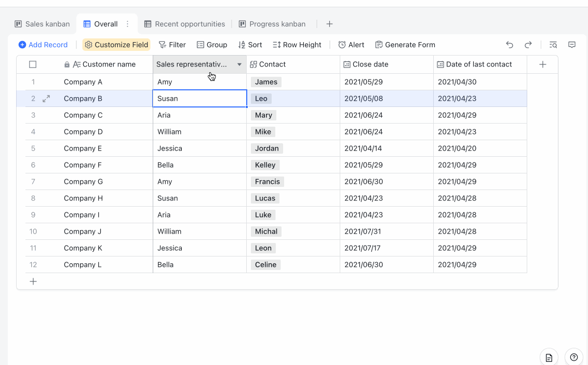The image size is (588, 365).
Task: Click the Francis contact tag
Action: pyautogui.click(x=268, y=181)
